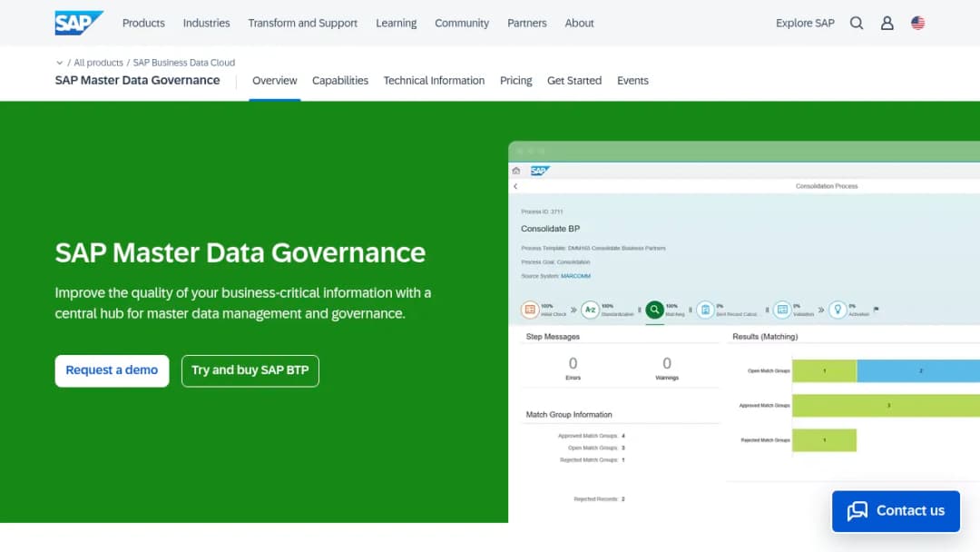The image size is (980, 552).
Task: Click the finish flag icon after Activation
Action: pyautogui.click(x=877, y=310)
